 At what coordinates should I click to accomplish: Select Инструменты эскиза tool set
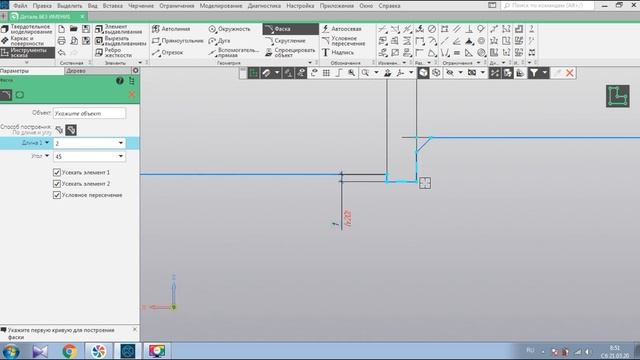point(27,52)
